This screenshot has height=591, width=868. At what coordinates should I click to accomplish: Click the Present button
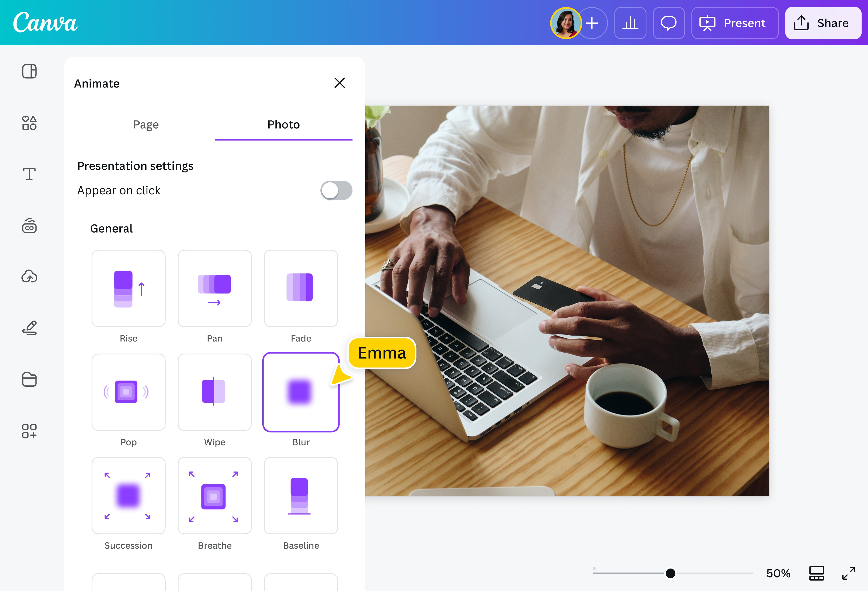pos(735,23)
